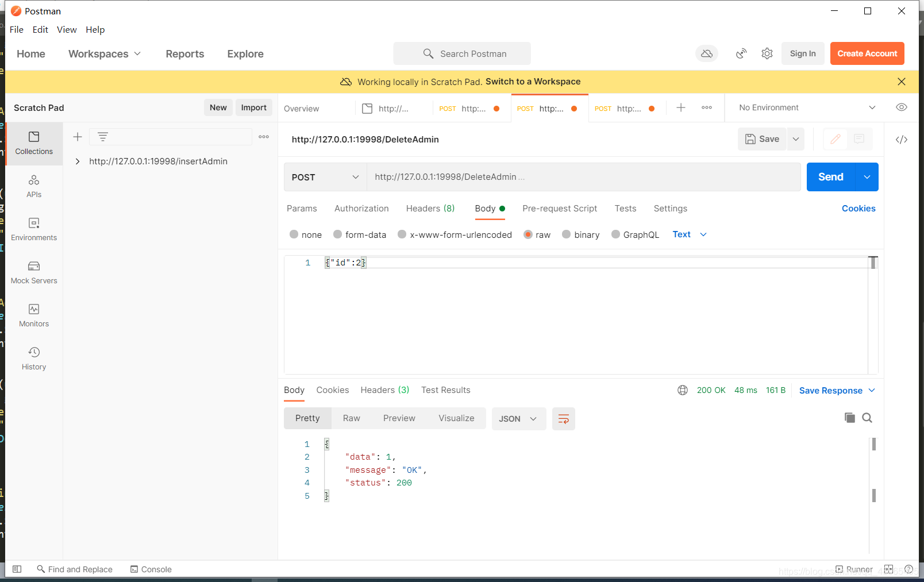Expand the insertAdmin collection
This screenshot has height=582, width=924.
point(78,161)
